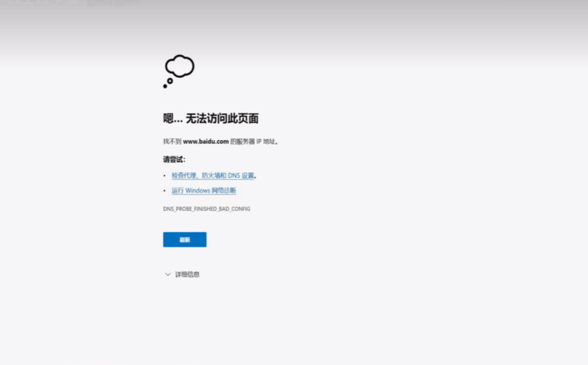
Task: Click the bullet before the DNS settings link
Action: 165,175
